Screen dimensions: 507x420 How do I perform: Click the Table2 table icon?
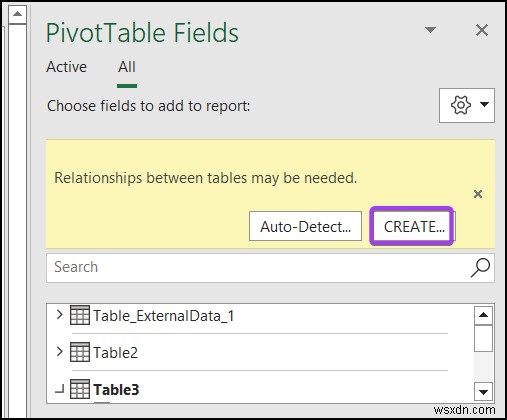(80, 352)
